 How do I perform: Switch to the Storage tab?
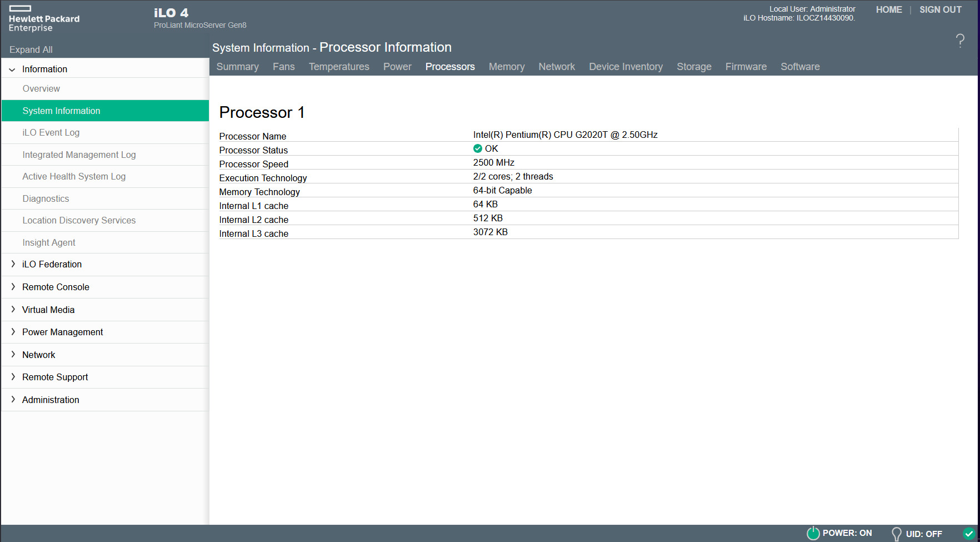click(694, 67)
